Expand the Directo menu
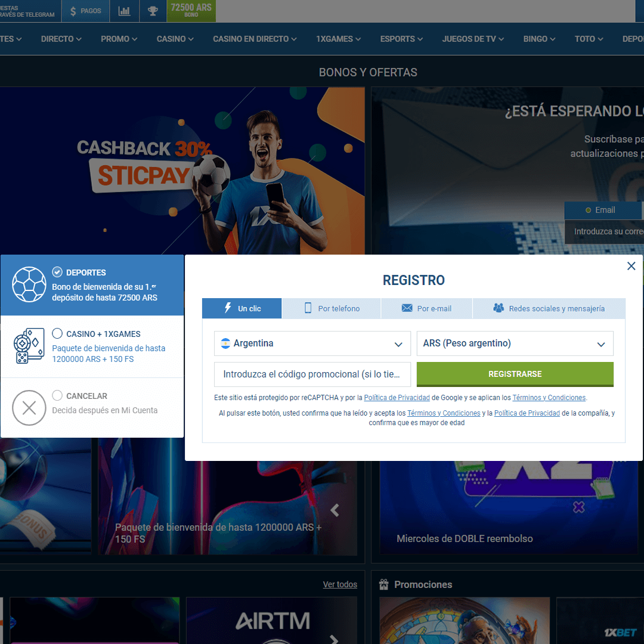 pos(61,39)
